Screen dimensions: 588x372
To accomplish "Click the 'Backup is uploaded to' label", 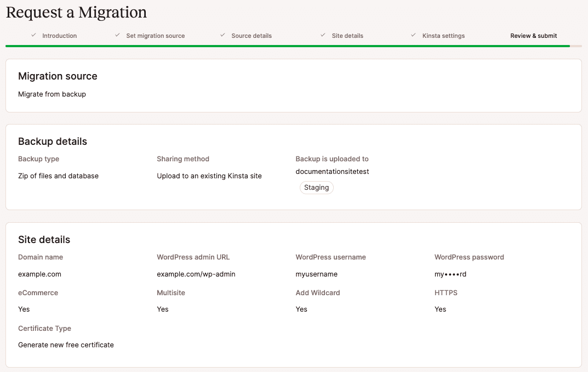I will click(332, 159).
